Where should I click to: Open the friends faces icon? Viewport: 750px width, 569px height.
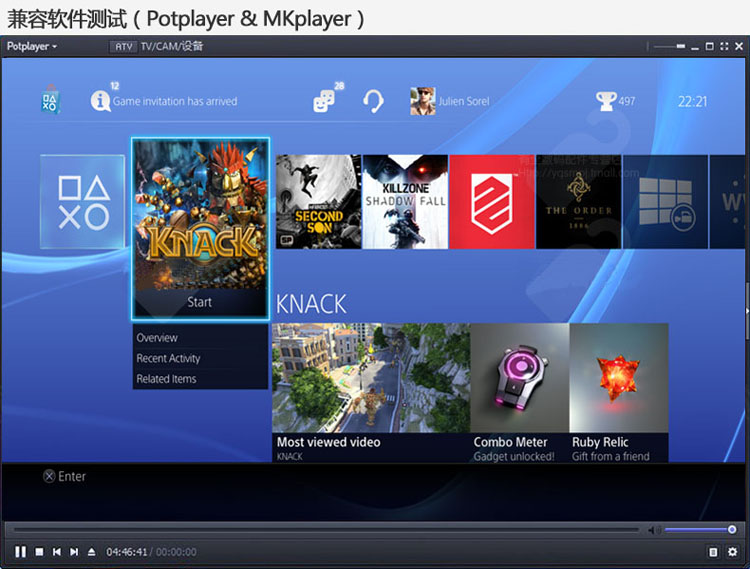coord(324,100)
